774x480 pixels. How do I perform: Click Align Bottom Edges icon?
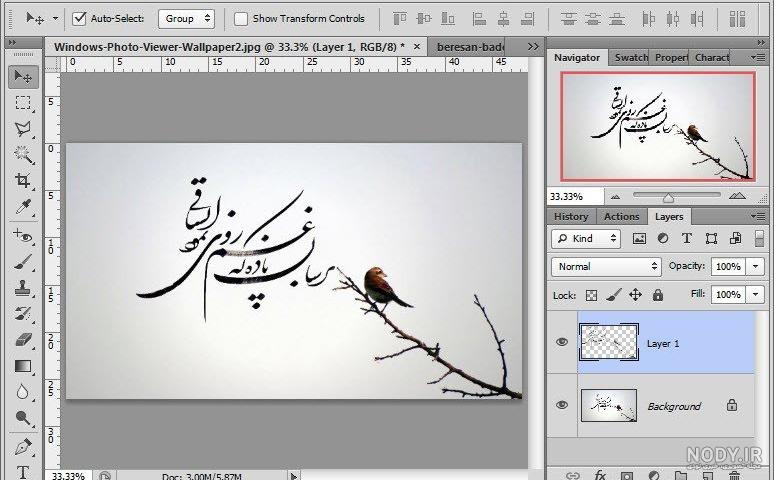tap(448, 19)
